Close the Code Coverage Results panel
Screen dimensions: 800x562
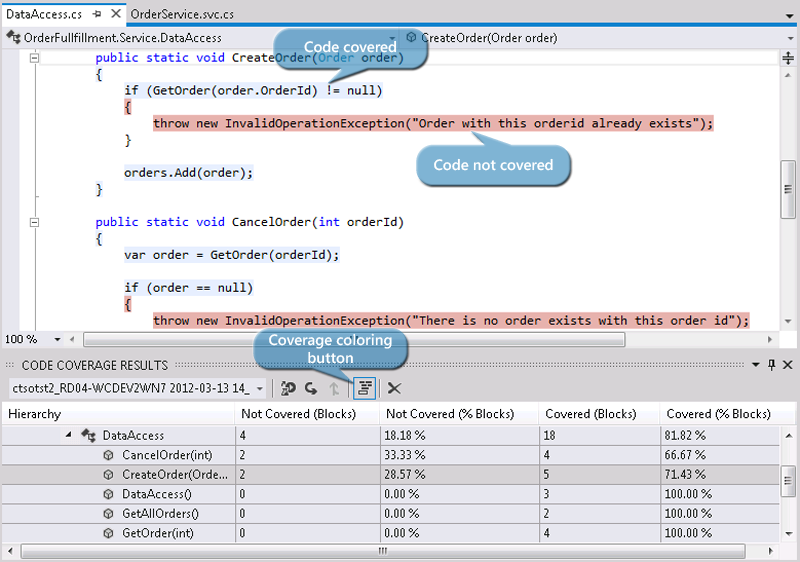[787, 366]
